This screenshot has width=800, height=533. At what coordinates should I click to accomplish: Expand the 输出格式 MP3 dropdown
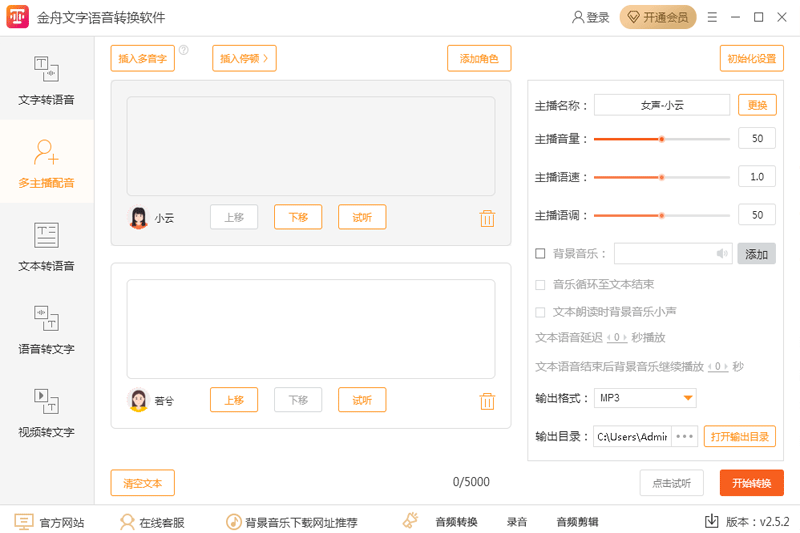(687, 398)
